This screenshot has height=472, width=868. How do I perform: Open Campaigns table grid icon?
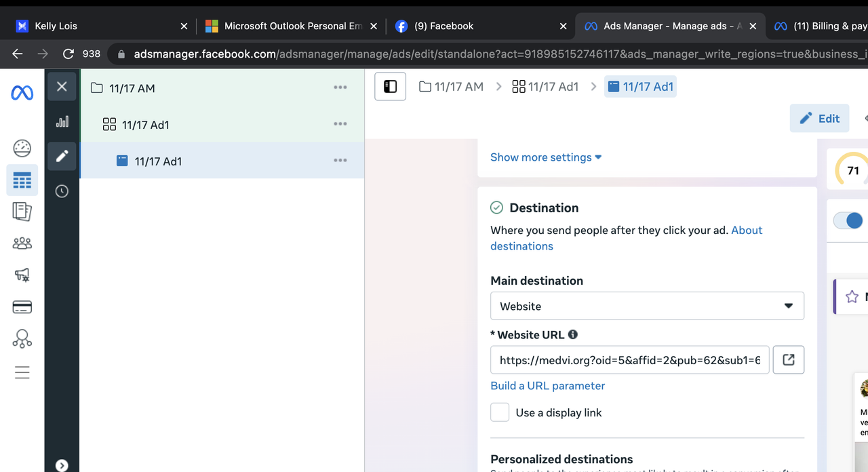[22, 180]
